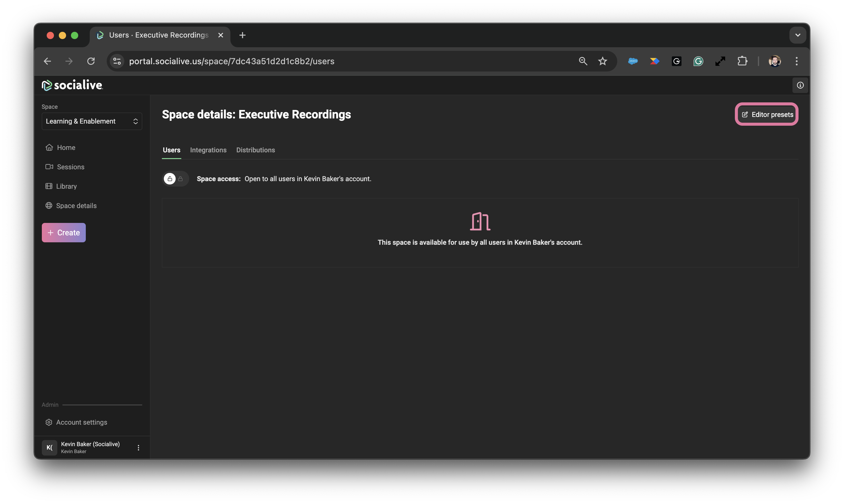
Task: Open Sessions from sidebar
Action: [70, 167]
